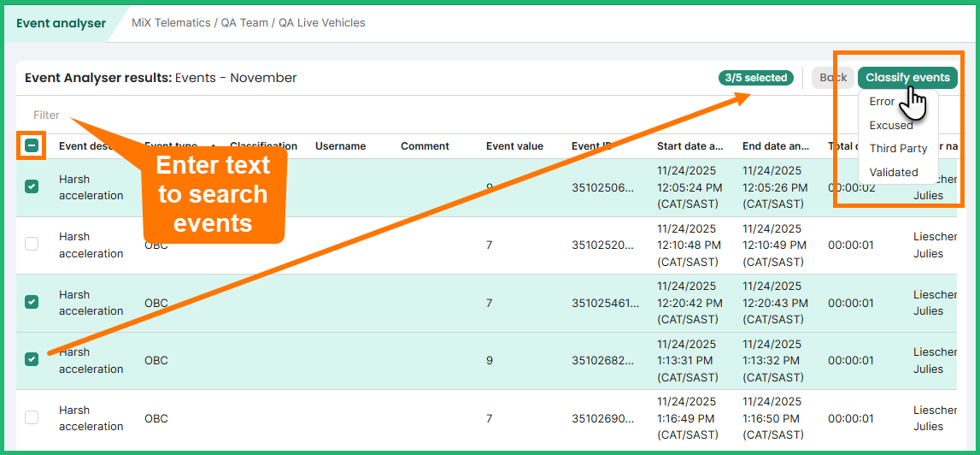Sort by the Classification column header
Image resolution: width=980 pixels, height=455 pixels.
(264, 146)
